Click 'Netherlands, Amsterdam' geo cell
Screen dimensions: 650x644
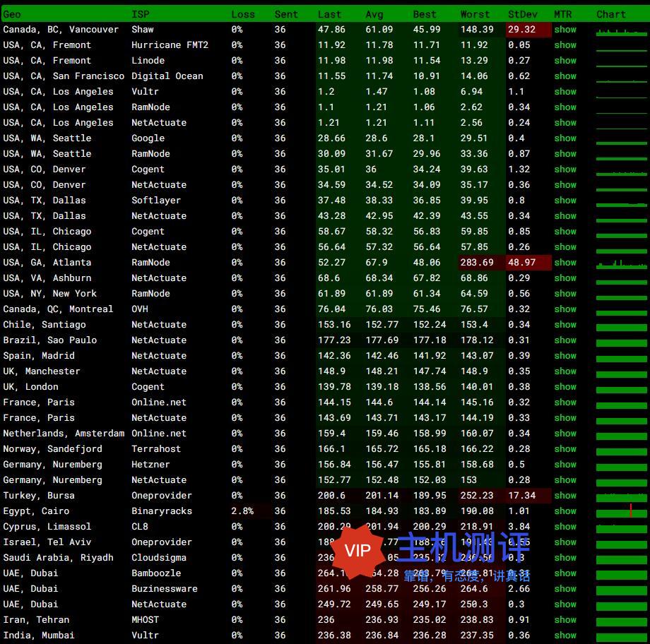[64, 434]
